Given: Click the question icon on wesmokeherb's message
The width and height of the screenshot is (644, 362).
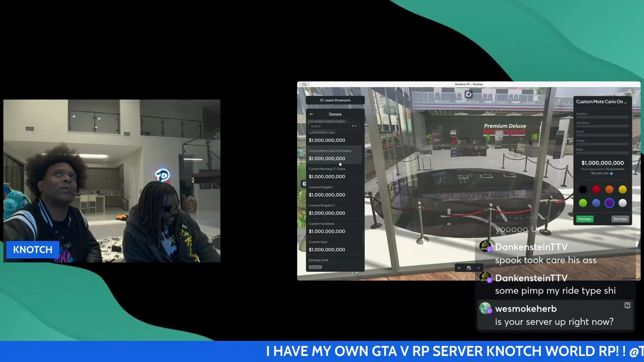Looking at the screenshot, I should pos(627,305).
